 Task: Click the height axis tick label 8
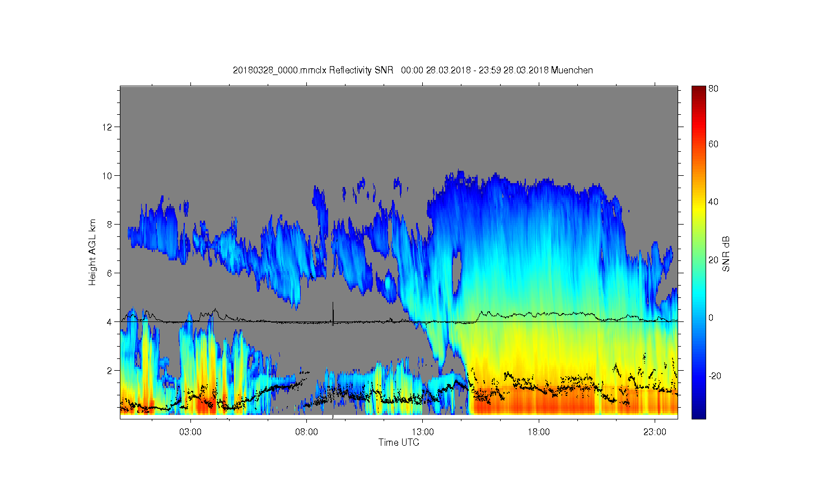tap(110, 224)
